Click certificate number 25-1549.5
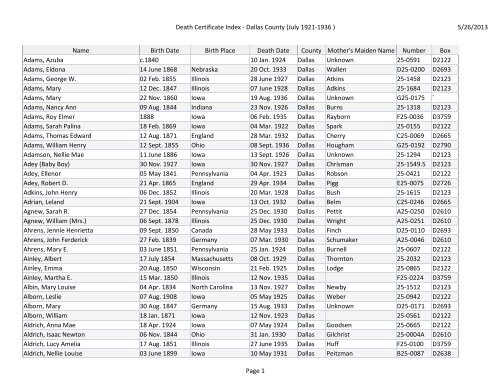 point(414,164)
